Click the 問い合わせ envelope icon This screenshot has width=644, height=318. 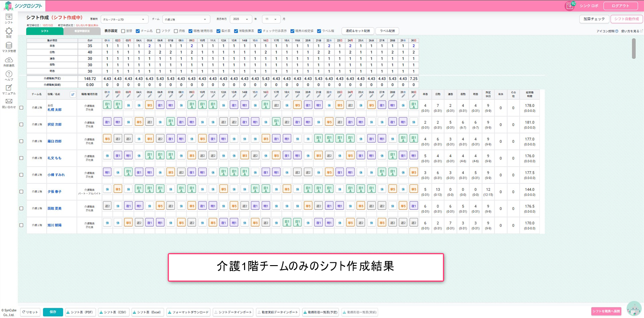(x=8, y=102)
